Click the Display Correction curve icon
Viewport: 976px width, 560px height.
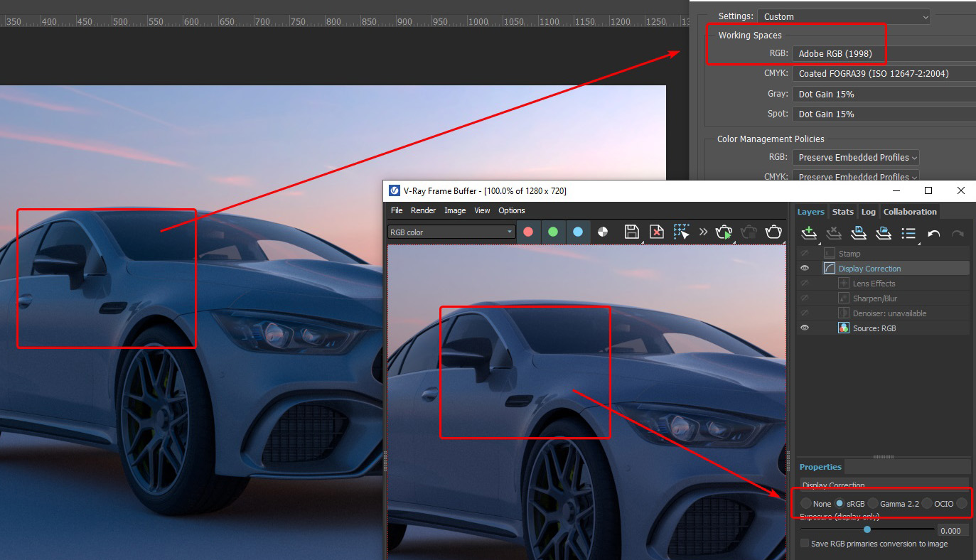[x=830, y=268]
